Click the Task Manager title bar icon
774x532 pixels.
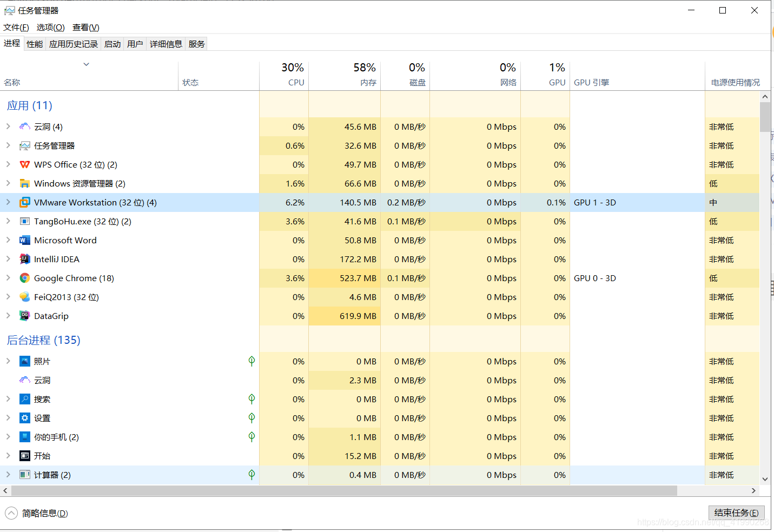(9, 10)
